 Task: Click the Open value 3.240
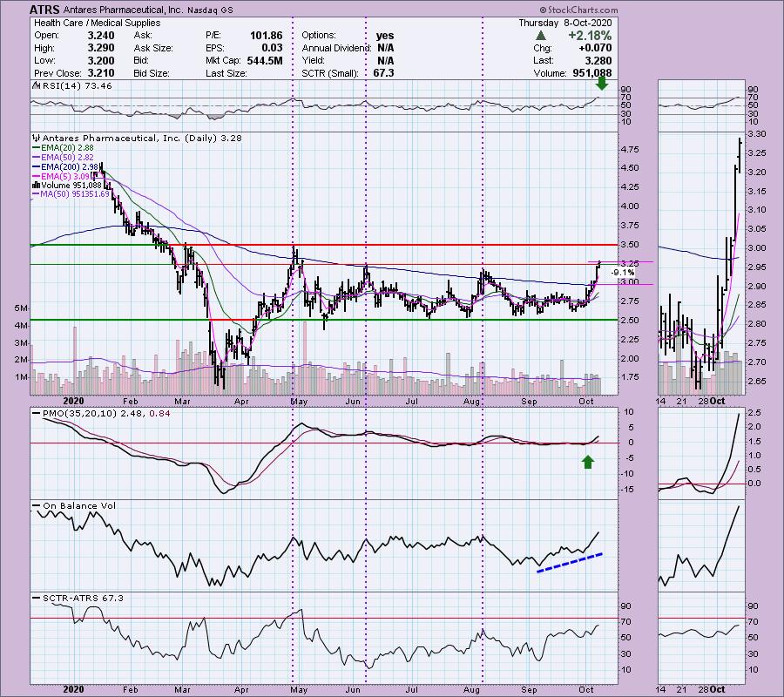click(x=101, y=36)
